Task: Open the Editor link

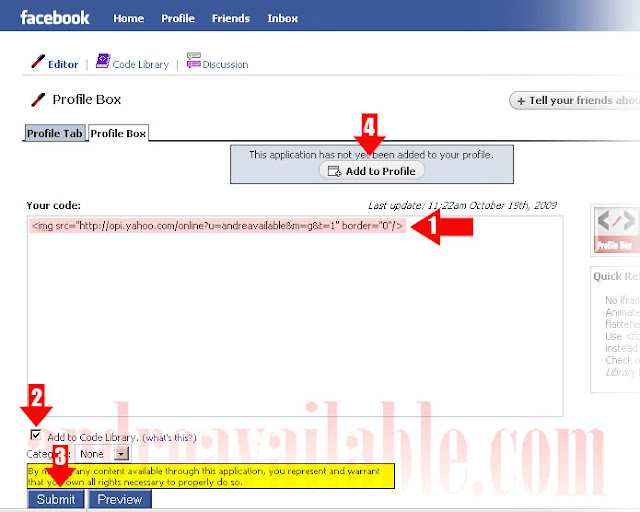Action: coord(63,65)
